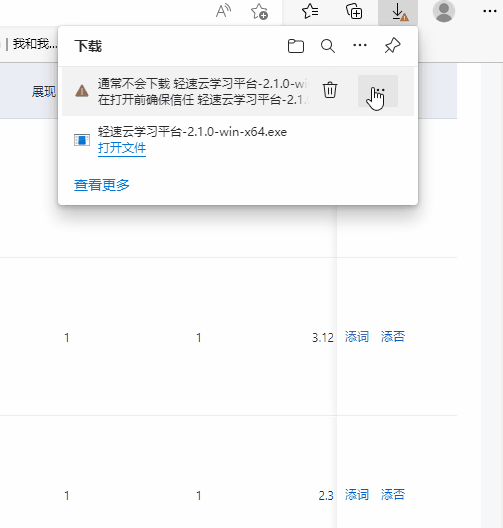The image size is (503, 528).
Task: Pin the Downloads panel
Action: coord(392,45)
